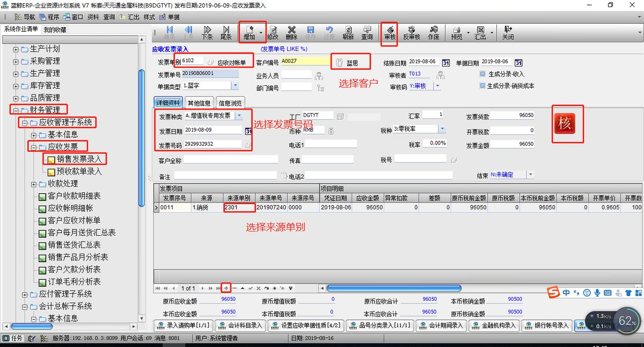Go to next record with 下条
This screenshot has width=644, height=347.
(x=207, y=32)
